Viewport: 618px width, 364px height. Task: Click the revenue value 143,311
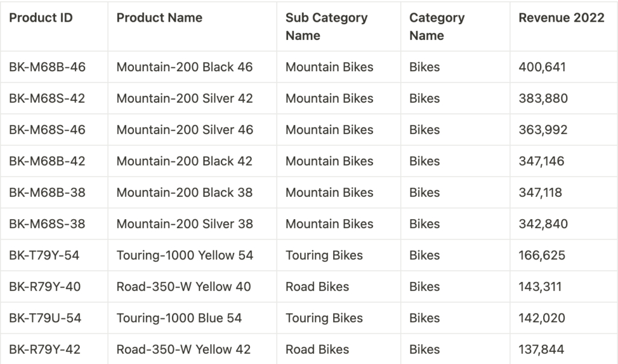(x=540, y=287)
